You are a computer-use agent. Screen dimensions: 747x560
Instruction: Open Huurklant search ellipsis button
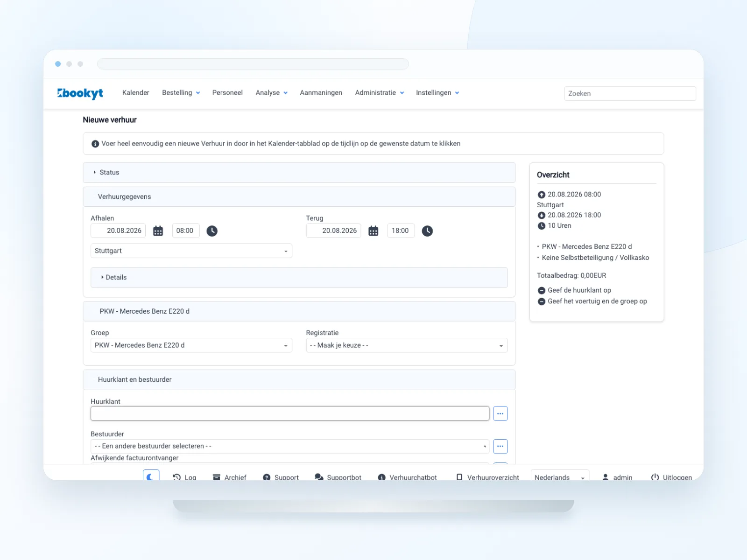500,413
